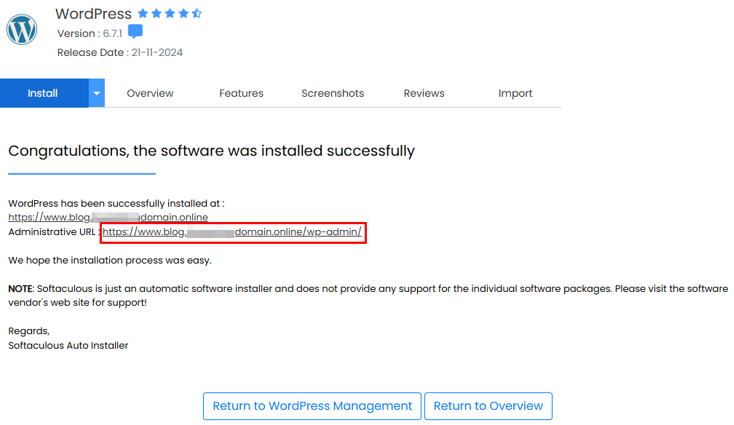The height and width of the screenshot is (425, 734).
Task: Open the wp-admin Administrative URL link
Action: pyautogui.click(x=232, y=232)
